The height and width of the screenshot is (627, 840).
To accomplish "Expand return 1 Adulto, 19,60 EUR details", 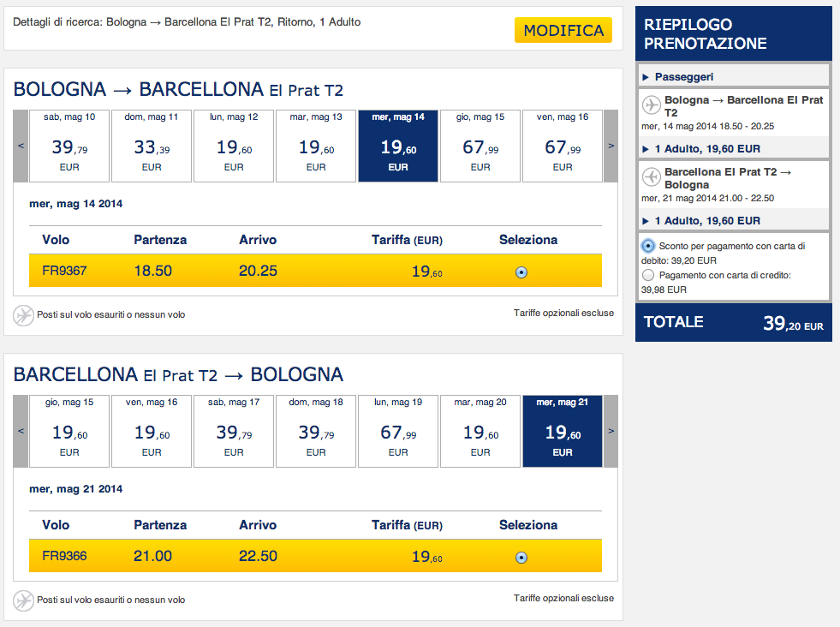I will tap(700, 220).
